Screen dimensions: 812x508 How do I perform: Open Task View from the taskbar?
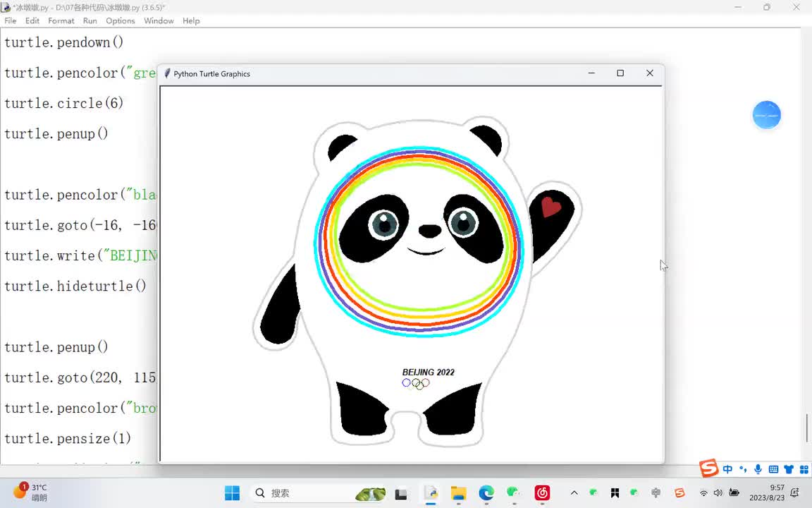[x=401, y=493]
